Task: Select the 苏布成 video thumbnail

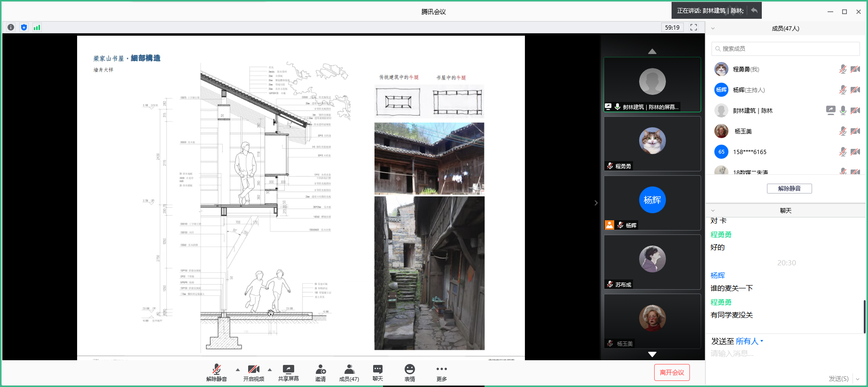Action: (652, 262)
